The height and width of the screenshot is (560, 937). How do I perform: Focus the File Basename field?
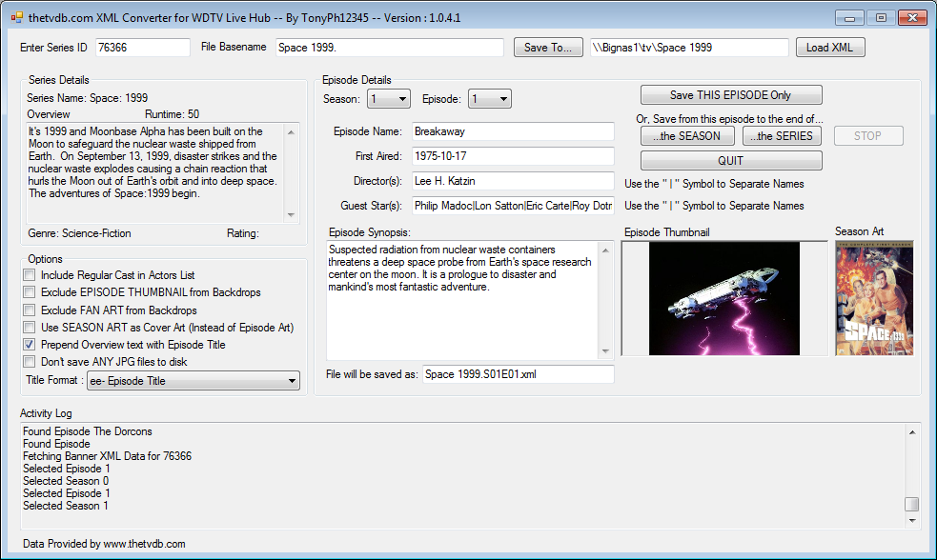390,48
